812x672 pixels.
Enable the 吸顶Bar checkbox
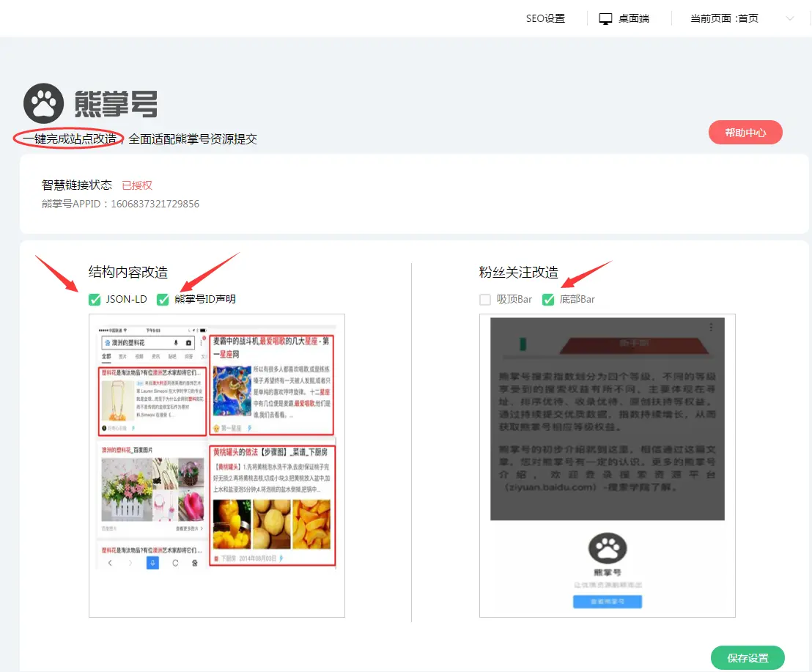[x=485, y=299]
